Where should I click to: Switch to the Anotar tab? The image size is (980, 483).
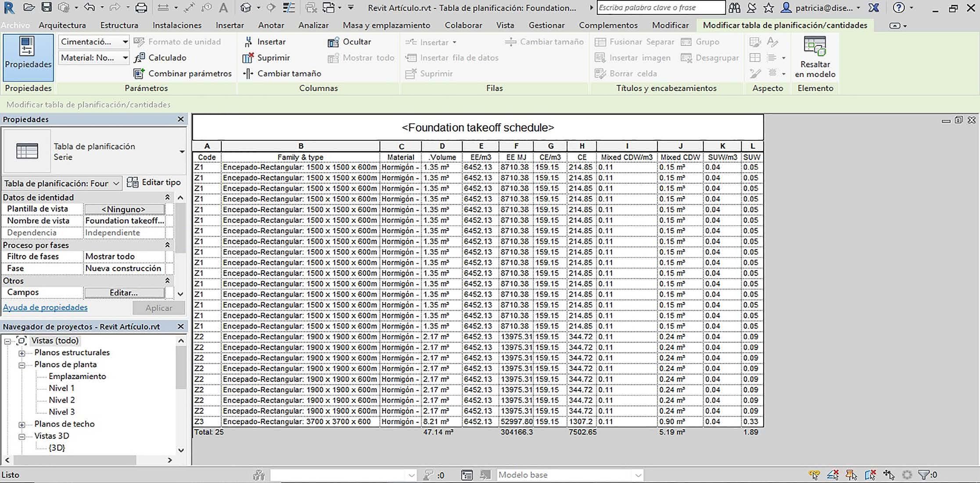tap(271, 25)
